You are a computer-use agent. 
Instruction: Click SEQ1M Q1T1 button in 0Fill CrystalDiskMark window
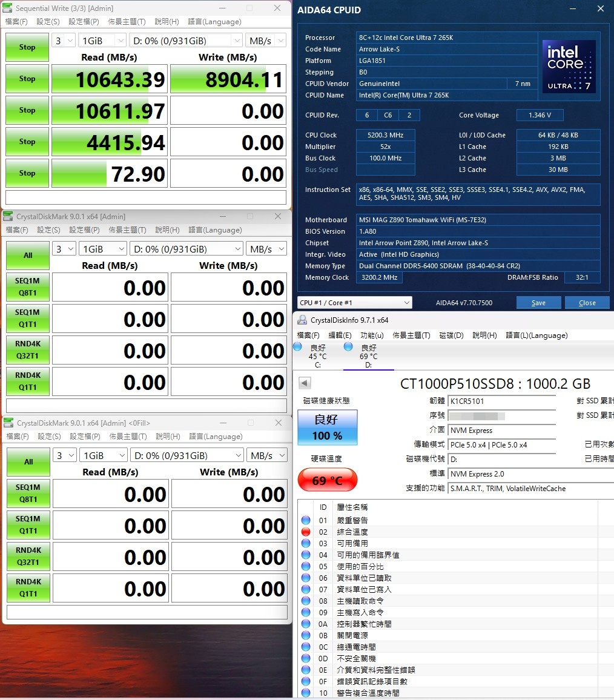(28, 524)
